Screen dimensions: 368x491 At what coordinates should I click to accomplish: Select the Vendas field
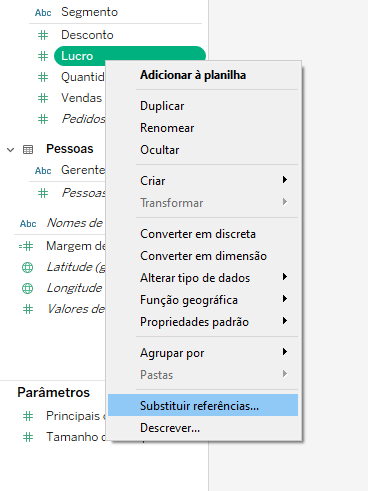tap(81, 98)
